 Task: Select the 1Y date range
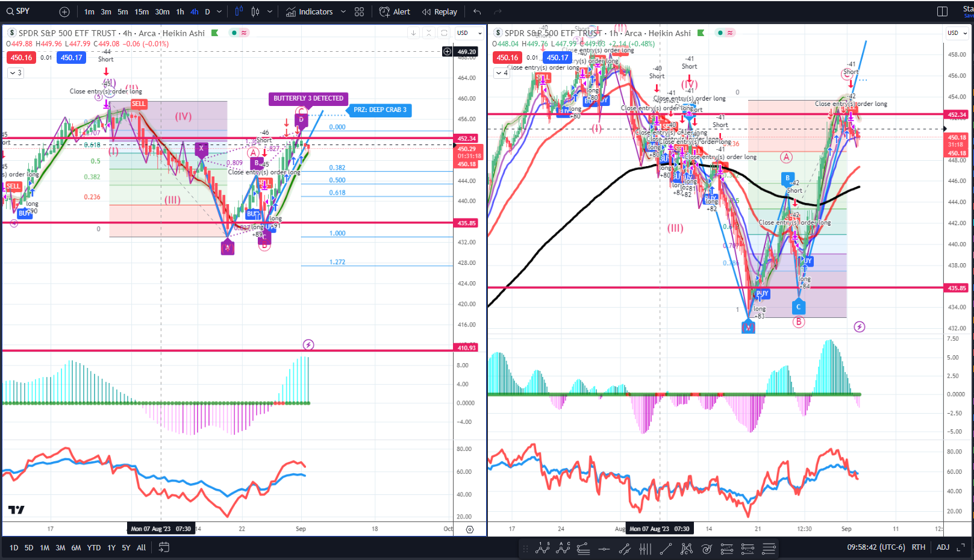tap(111, 548)
